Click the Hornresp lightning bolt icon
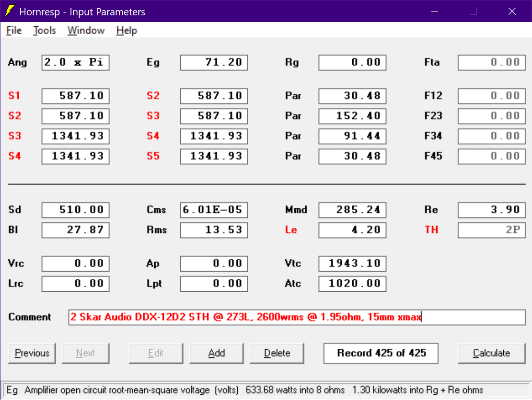 click(10, 11)
